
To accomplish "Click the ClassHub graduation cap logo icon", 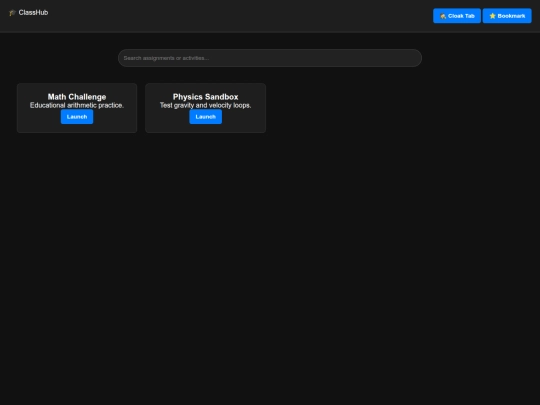I will point(12,13).
